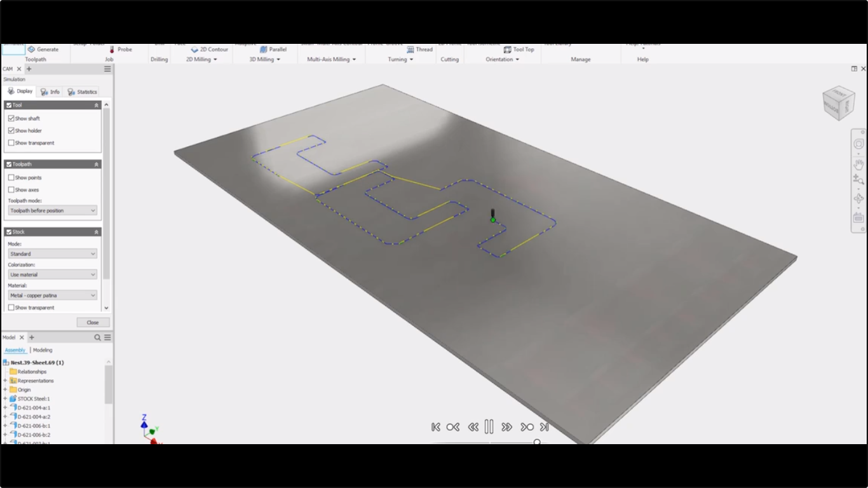
Task: Collapse the Tool section
Action: click(97, 105)
